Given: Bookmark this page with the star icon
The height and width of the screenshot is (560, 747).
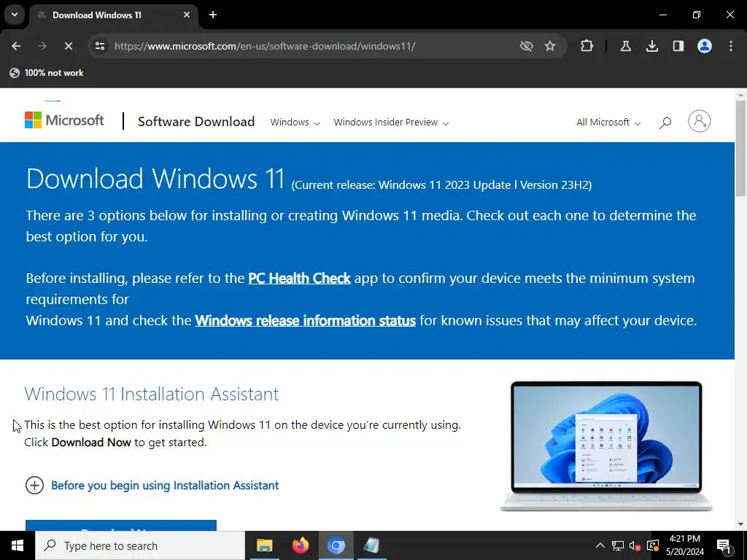Looking at the screenshot, I should pyautogui.click(x=550, y=46).
